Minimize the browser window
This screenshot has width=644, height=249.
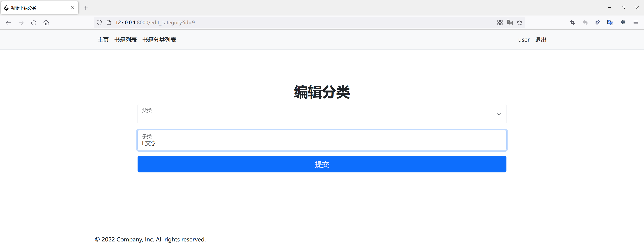[x=609, y=8]
